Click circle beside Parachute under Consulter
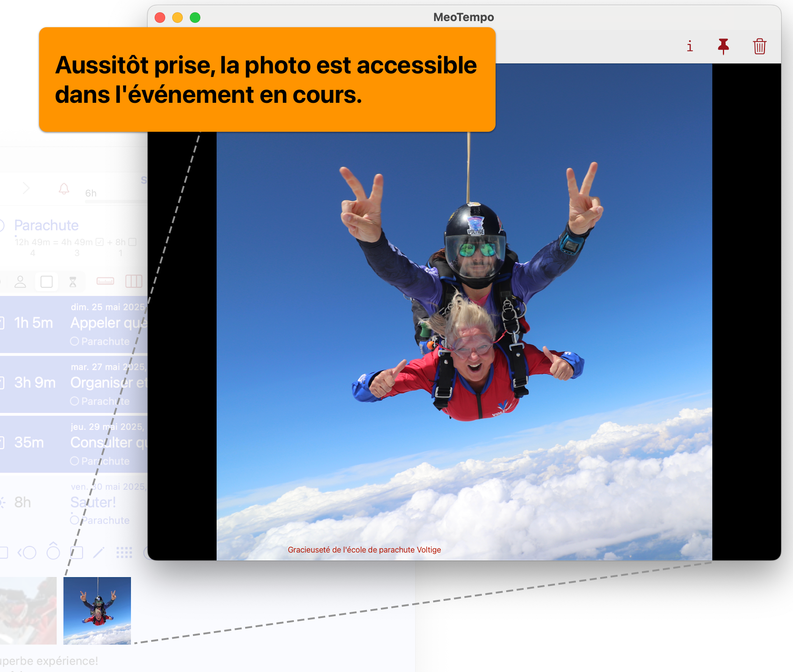 (75, 461)
